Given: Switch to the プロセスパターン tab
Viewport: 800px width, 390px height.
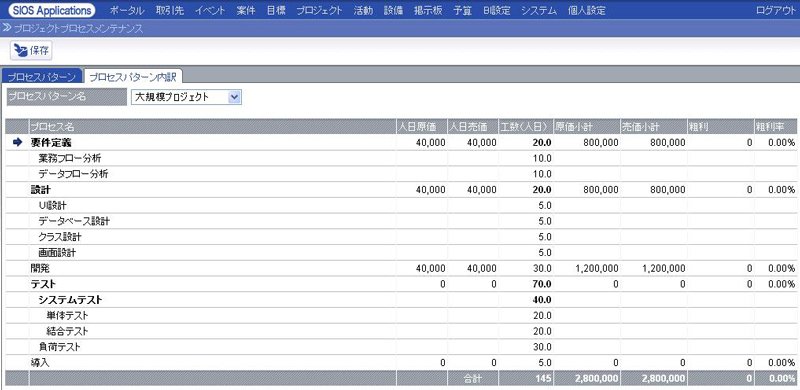Looking at the screenshot, I should [42, 77].
